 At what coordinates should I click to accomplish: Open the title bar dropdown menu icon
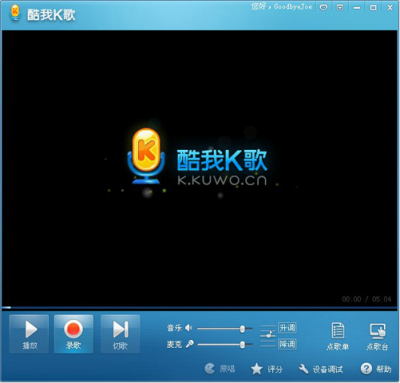pos(340,7)
